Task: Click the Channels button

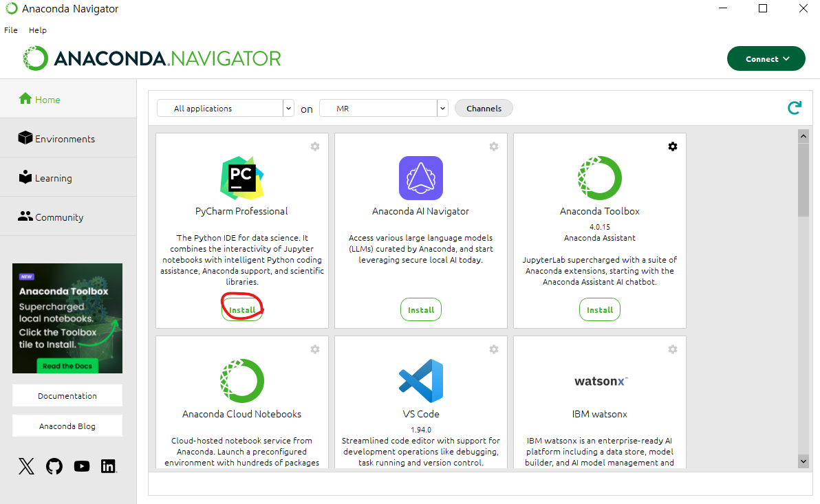Action: tap(484, 108)
